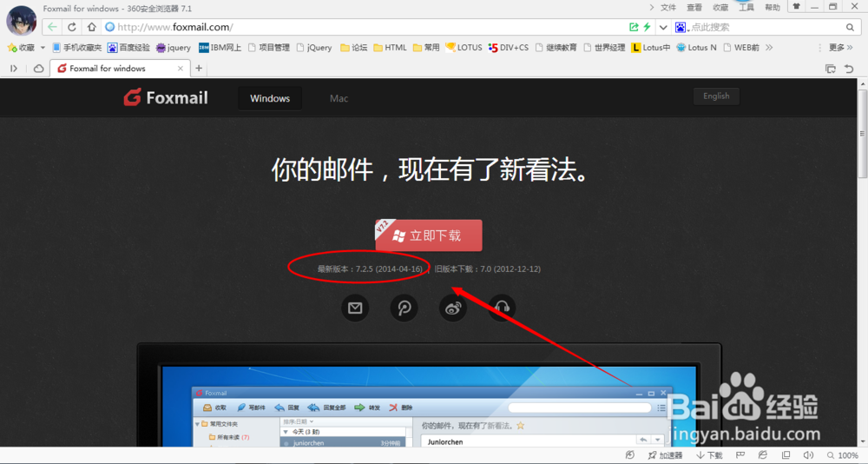Open the 文件 menu

click(668, 7)
